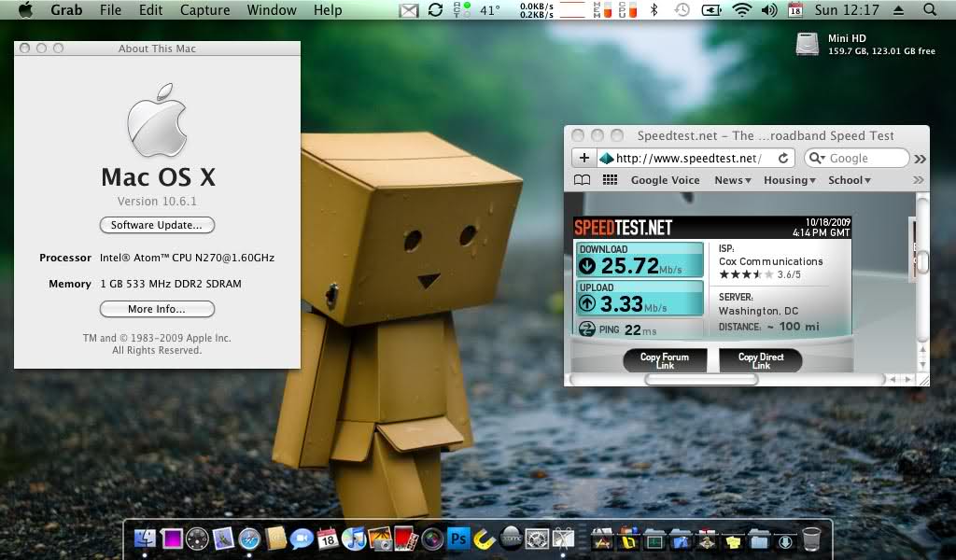Open Top Sites grid icon
The height and width of the screenshot is (560, 956).
610,180
